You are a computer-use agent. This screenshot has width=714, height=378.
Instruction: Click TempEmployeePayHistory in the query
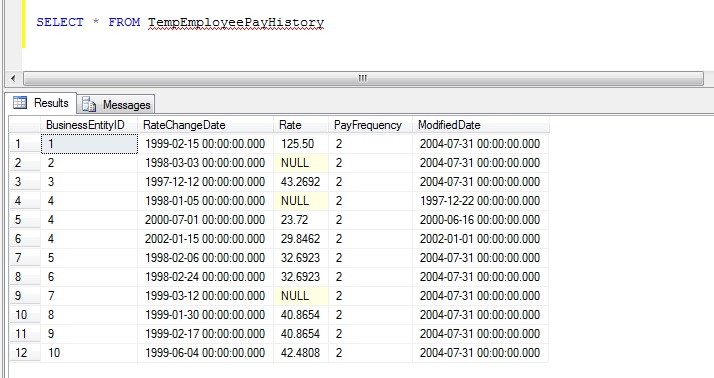(236, 22)
